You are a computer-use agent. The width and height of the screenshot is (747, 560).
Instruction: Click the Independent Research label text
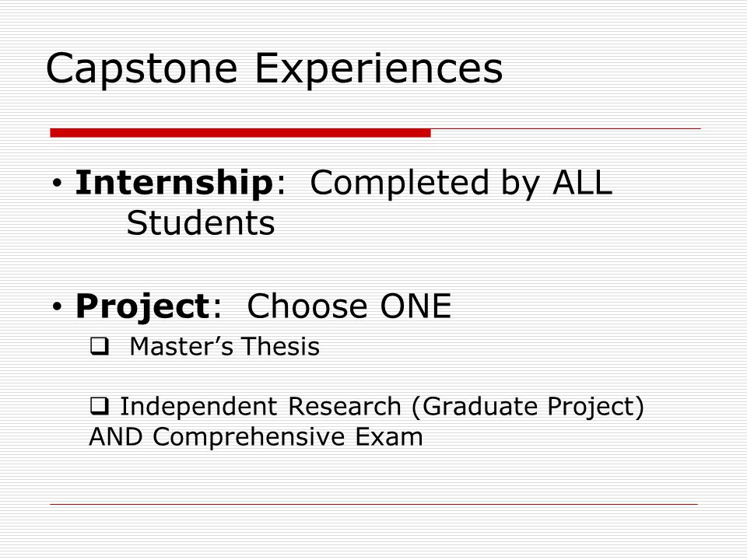261,406
